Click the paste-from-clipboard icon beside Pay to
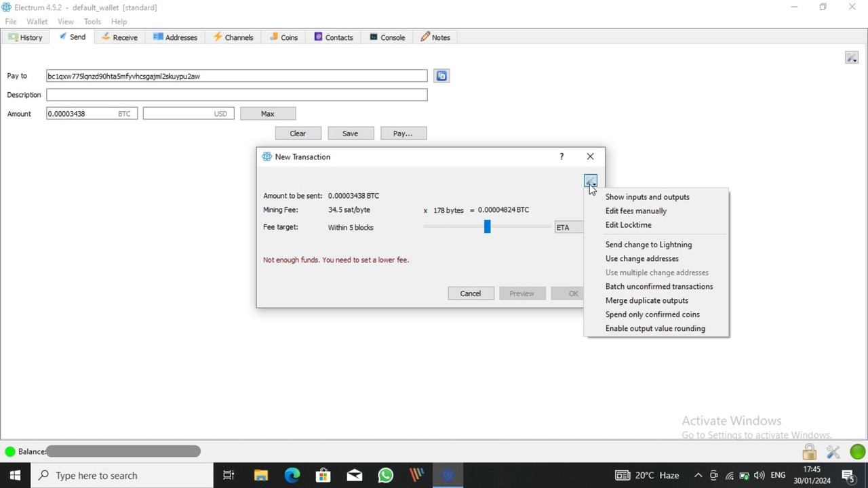868x488 pixels. click(441, 76)
